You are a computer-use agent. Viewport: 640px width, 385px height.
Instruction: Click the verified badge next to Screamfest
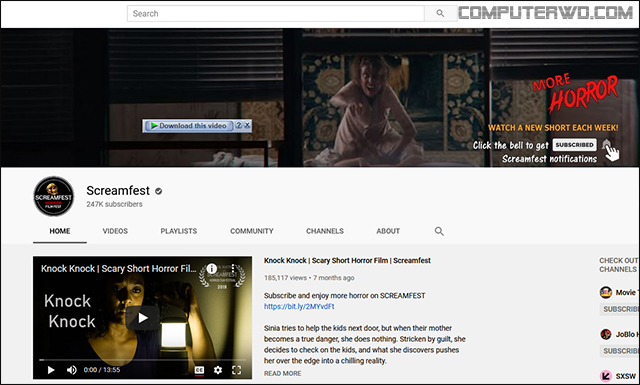[x=158, y=191]
